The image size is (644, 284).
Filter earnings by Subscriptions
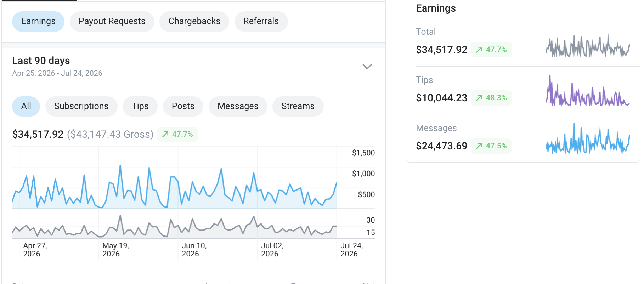pyautogui.click(x=81, y=106)
